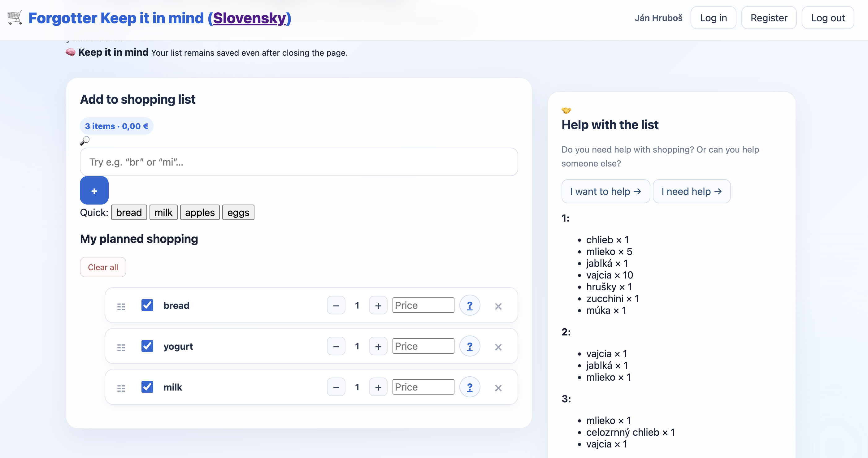The image size is (868, 458).
Task: Click the Ján Hruboš user name
Action: [x=658, y=18]
